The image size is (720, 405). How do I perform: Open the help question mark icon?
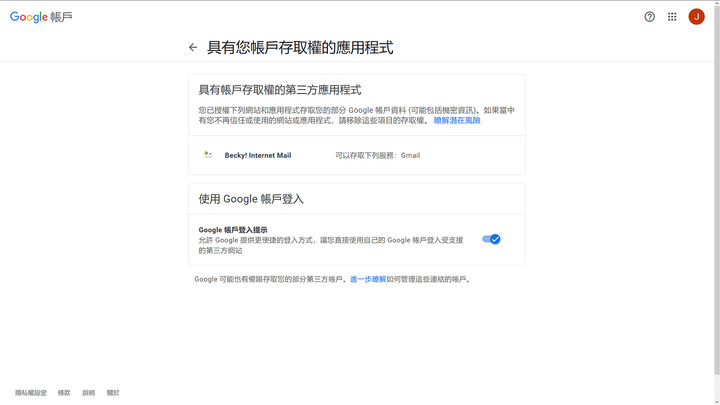tap(649, 17)
